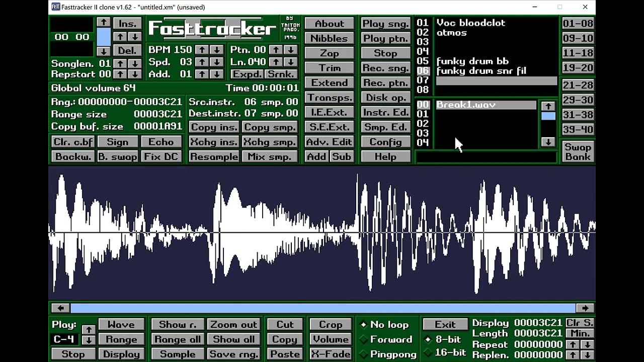Exit the sample editor

click(445, 325)
